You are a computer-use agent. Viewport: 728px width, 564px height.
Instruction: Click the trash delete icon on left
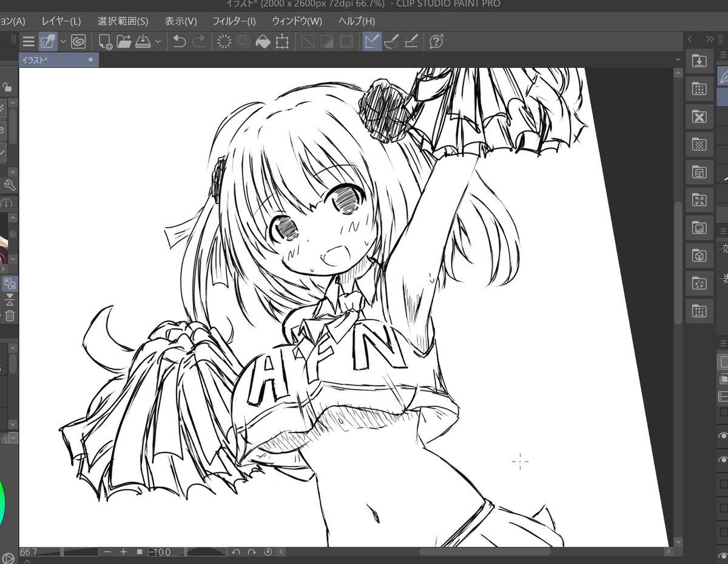point(10,315)
